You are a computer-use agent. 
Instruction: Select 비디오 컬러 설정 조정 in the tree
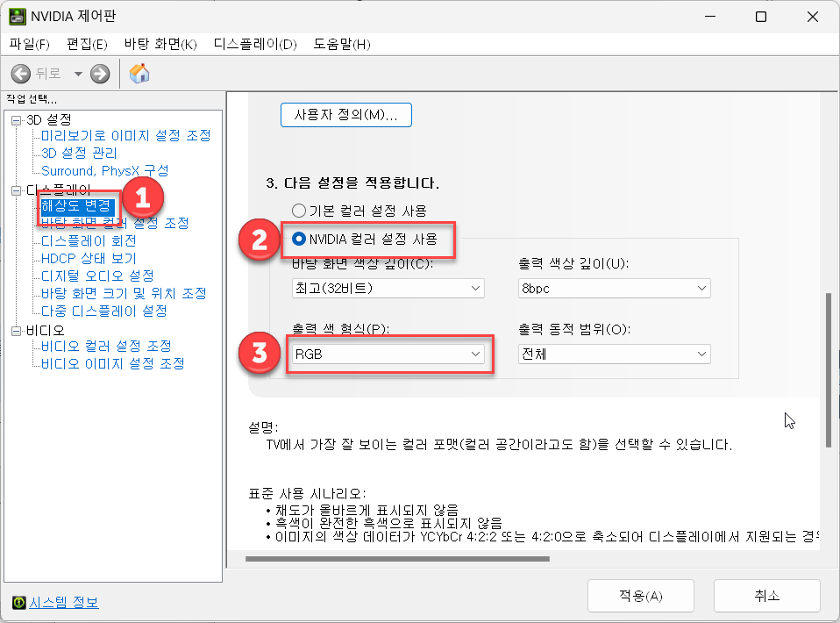106,347
